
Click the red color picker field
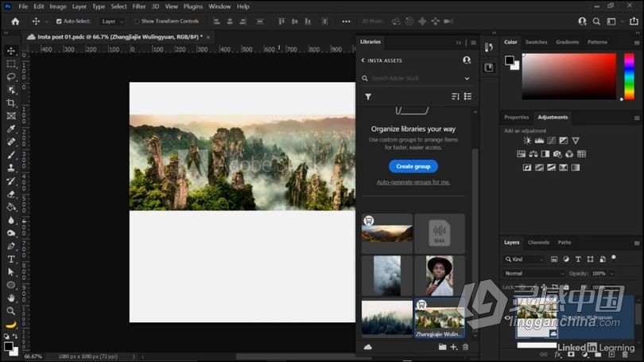click(568, 76)
